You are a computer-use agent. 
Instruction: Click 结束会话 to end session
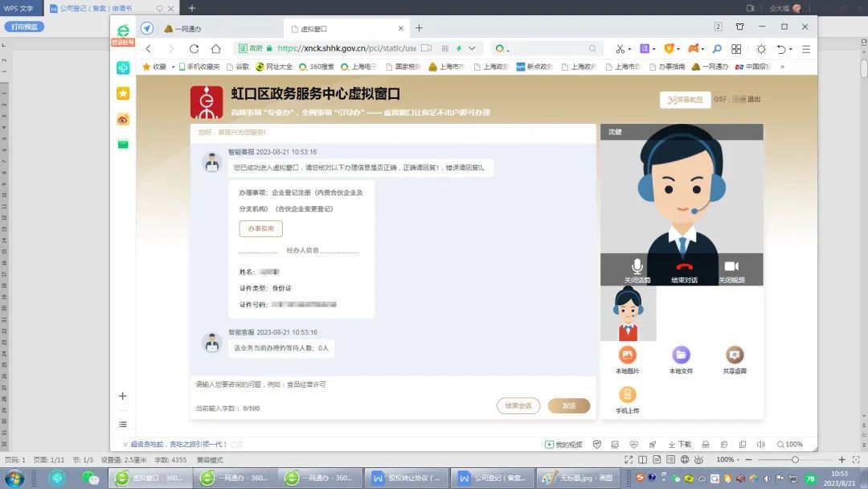pyautogui.click(x=518, y=406)
